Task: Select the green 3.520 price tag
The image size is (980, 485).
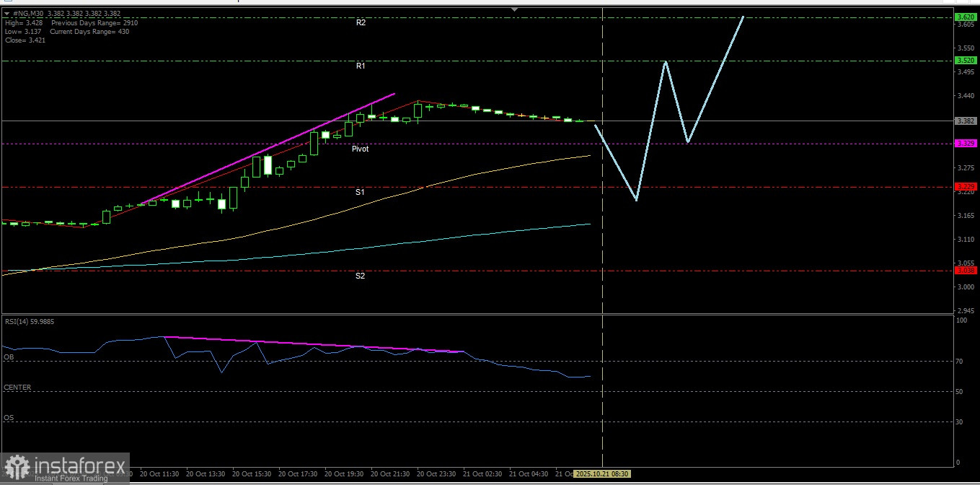Action: (x=965, y=61)
